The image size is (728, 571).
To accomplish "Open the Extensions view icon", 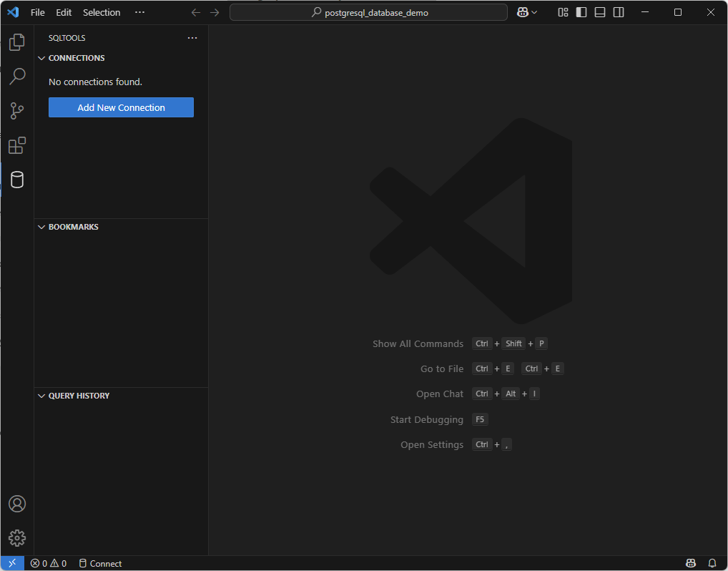I will (17, 146).
